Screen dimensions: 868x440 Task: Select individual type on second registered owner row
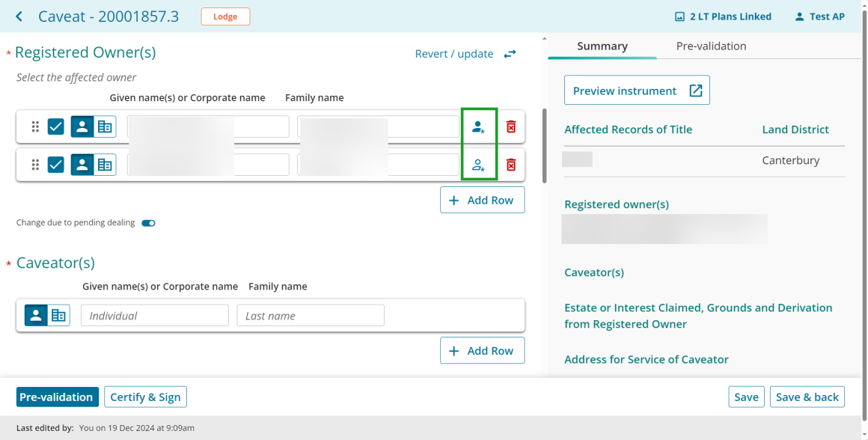[x=82, y=165]
